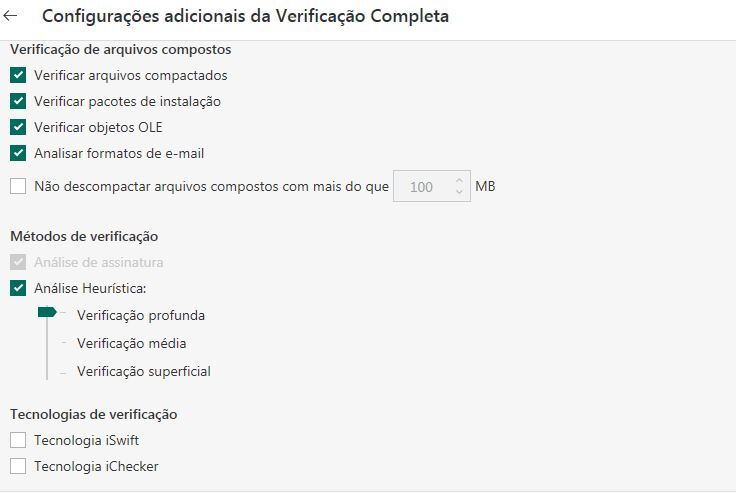Viewport: 736px width, 494px height.
Task: Increase MB size with up arrow
Action: [x=459, y=181]
